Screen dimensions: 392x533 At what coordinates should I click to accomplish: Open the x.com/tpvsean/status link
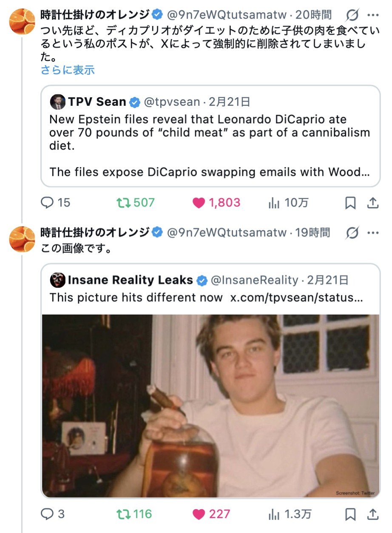pos(296,298)
